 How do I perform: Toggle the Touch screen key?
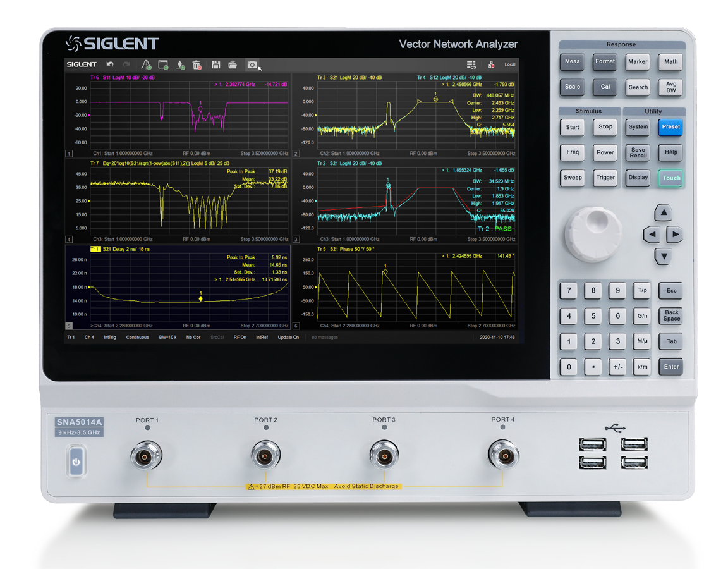670,178
